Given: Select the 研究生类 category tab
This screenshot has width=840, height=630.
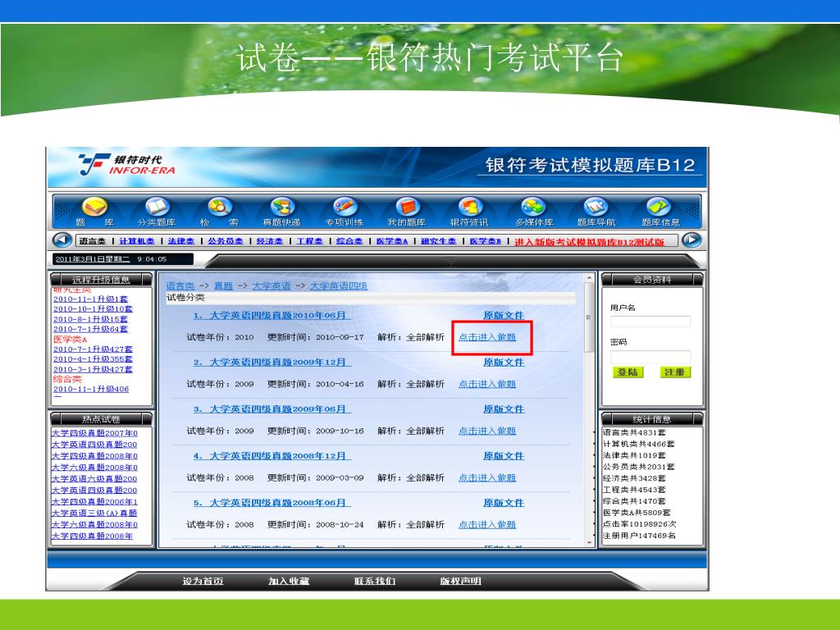Looking at the screenshot, I should click(x=439, y=241).
